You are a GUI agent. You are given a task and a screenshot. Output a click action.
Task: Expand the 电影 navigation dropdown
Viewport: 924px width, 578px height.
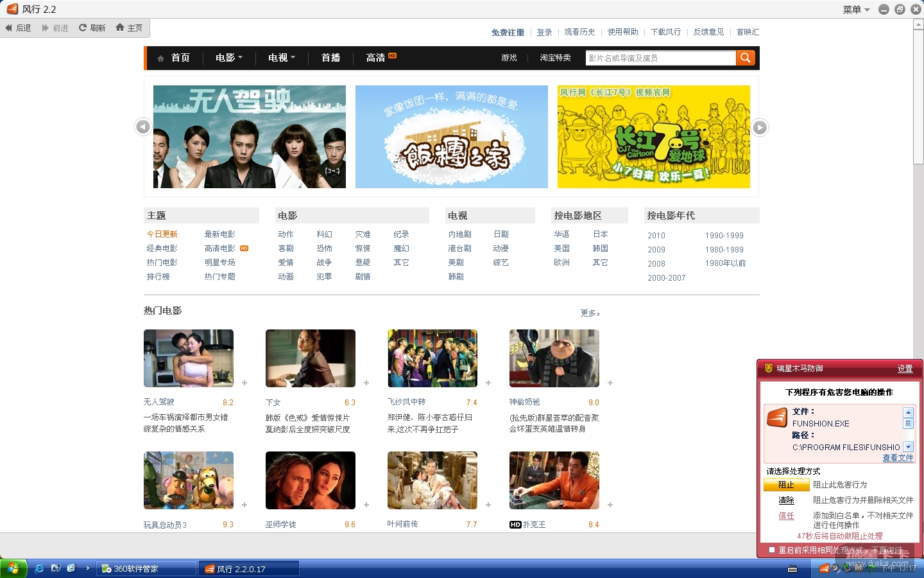pos(229,58)
